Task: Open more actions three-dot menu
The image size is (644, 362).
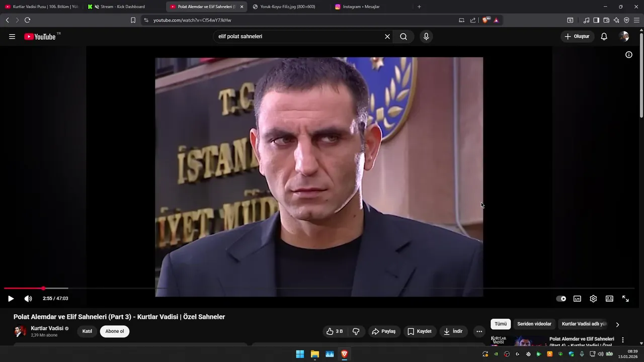Action: tap(479, 331)
